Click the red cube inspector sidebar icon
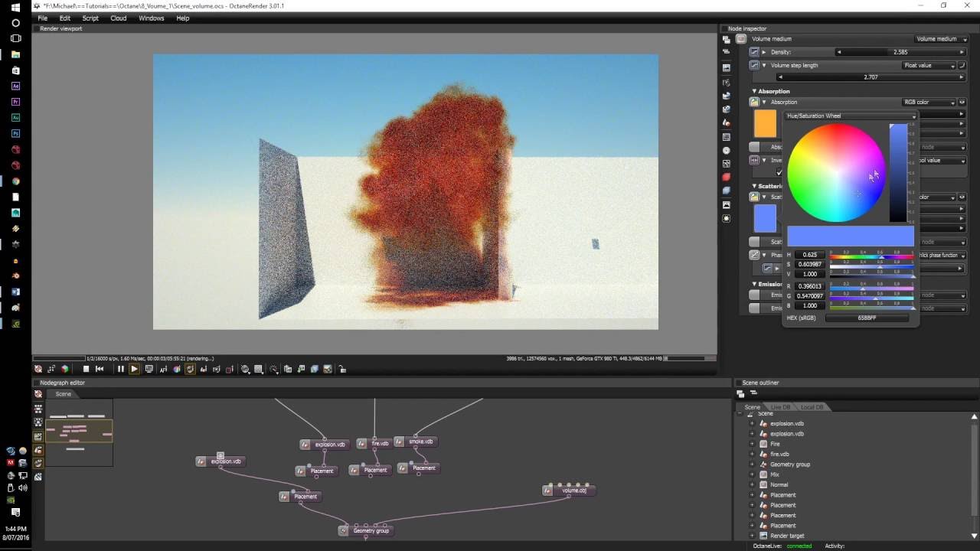This screenshot has height=551, width=980. [726, 177]
